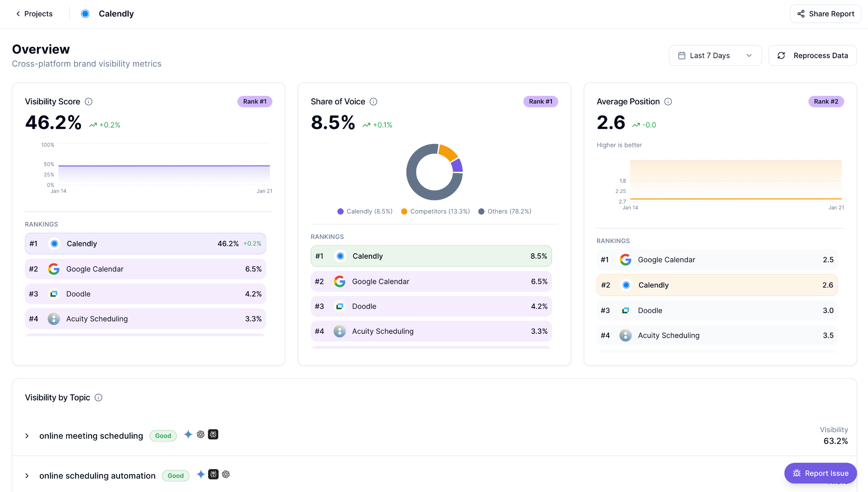This screenshot has width=868, height=492.
Task: Click the Perplexity icon on online scheduling automation
Action: [214, 475]
